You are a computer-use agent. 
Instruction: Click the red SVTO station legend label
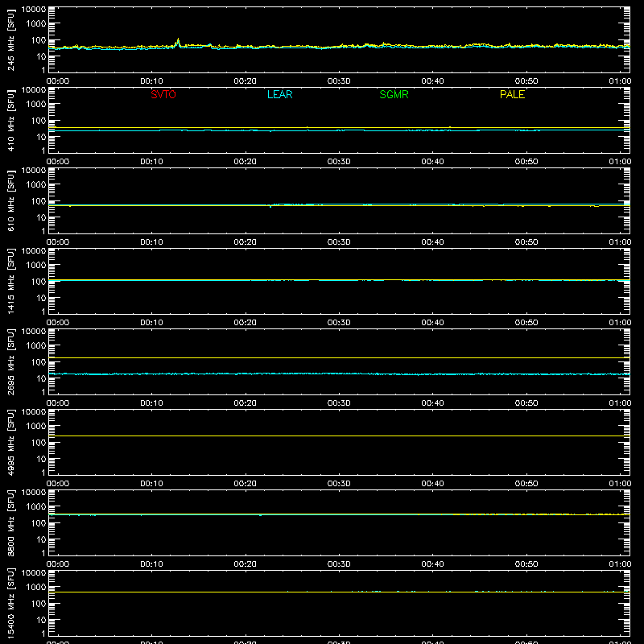163,94
